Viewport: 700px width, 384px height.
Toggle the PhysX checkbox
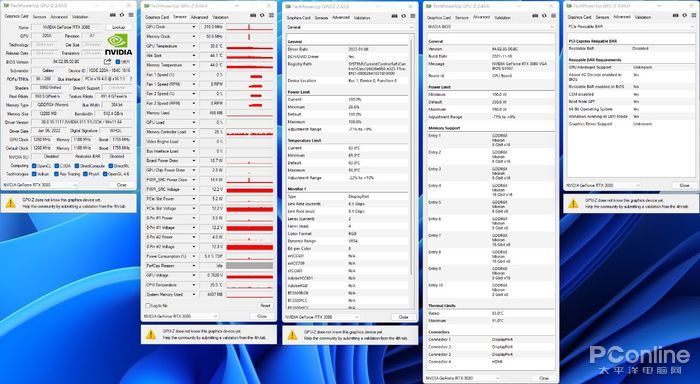(x=85, y=174)
